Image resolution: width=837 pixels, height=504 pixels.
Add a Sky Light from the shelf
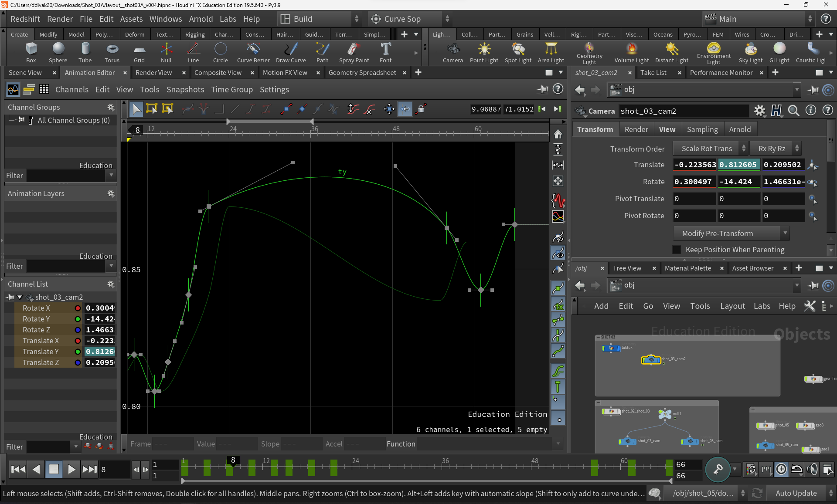click(751, 52)
